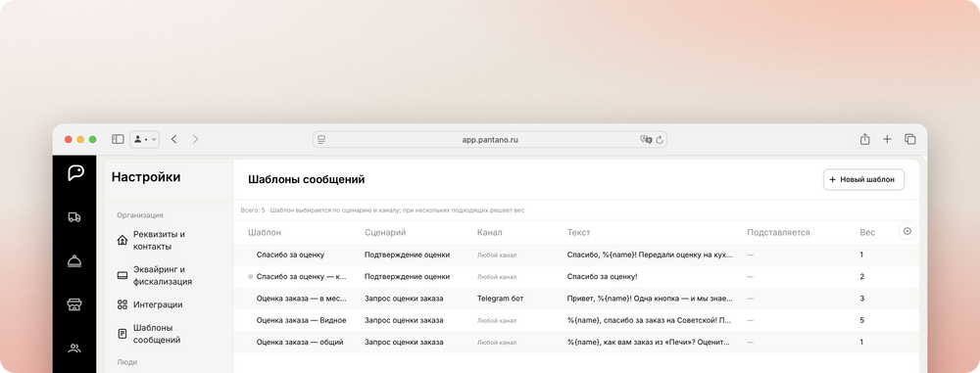This screenshot has width=980, height=373.
Task: Click Запрос оценки заказа in the общий row
Action: [x=404, y=343]
